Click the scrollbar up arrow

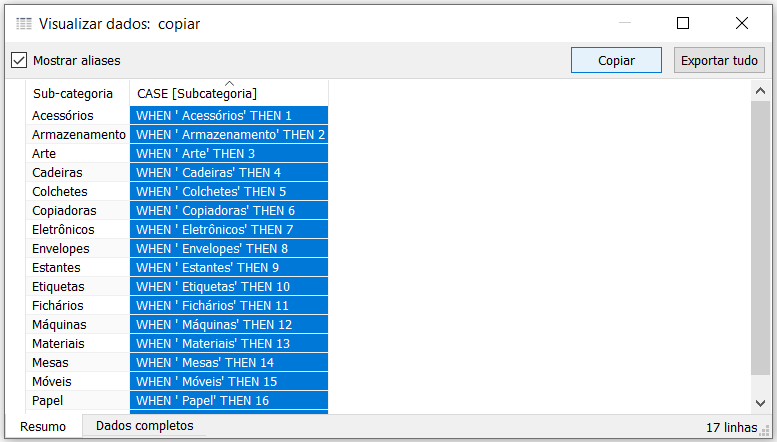pyautogui.click(x=760, y=91)
